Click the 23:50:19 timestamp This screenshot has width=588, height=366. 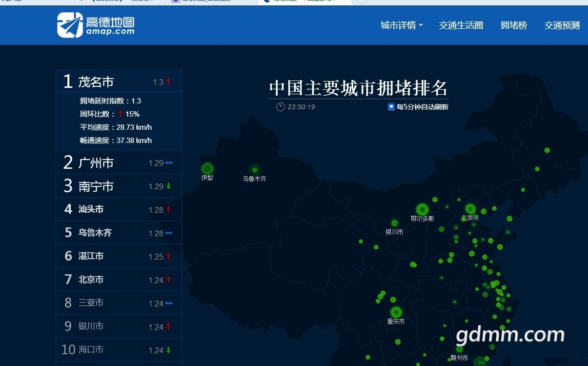tap(301, 107)
